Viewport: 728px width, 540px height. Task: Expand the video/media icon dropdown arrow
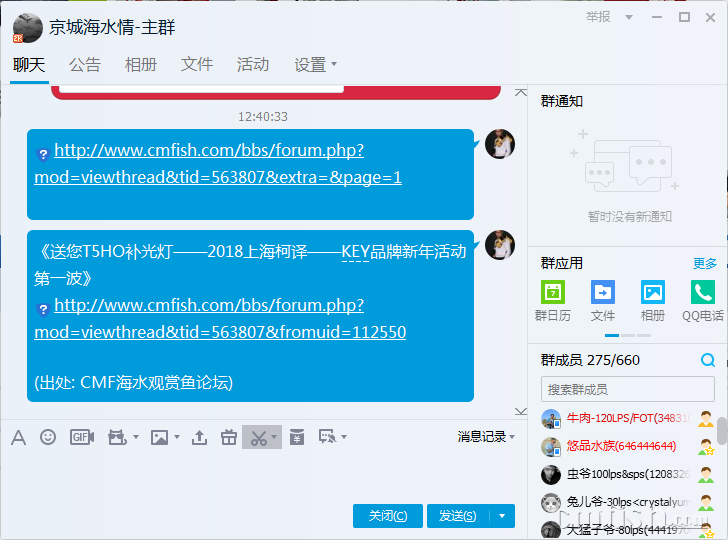tap(136, 437)
